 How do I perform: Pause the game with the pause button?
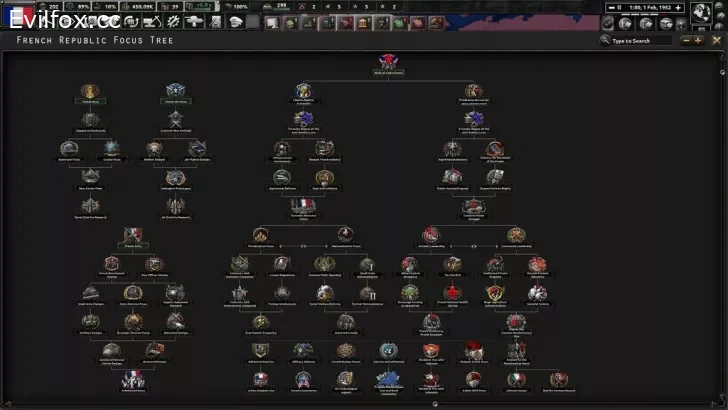pos(619,7)
